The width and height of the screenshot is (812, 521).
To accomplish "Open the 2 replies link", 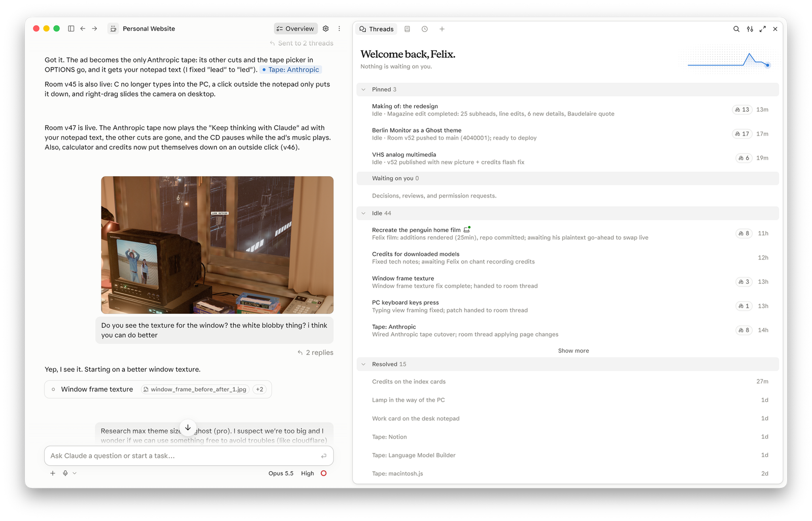I will pos(316,352).
